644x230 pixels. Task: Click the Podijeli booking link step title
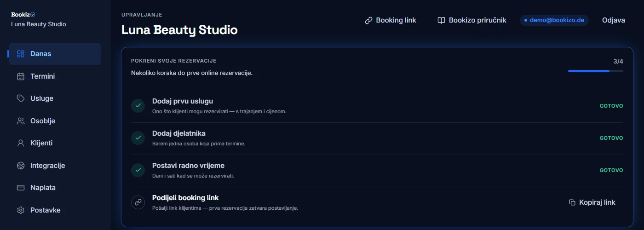click(x=185, y=198)
